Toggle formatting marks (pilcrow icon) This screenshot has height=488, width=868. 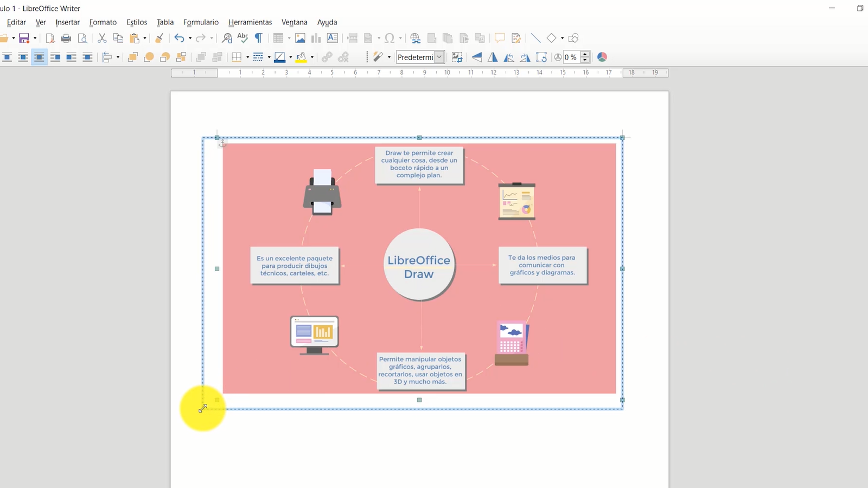259,38
